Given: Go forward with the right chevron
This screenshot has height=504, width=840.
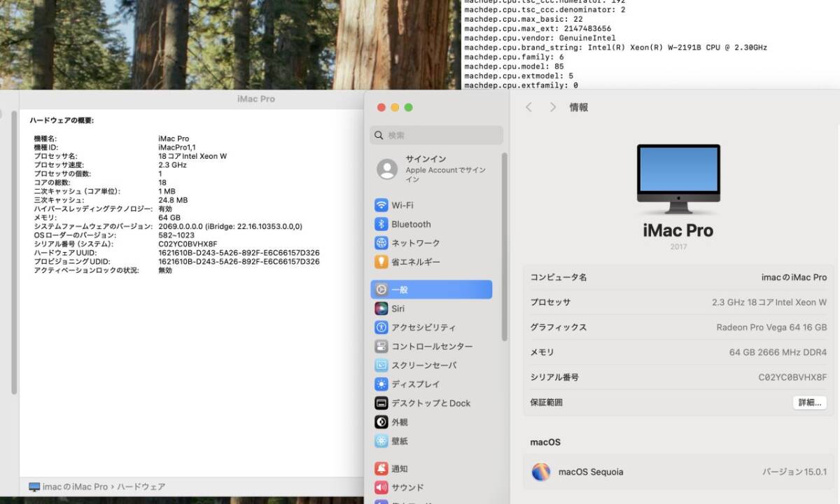Looking at the screenshot, I should pos(553,107).
